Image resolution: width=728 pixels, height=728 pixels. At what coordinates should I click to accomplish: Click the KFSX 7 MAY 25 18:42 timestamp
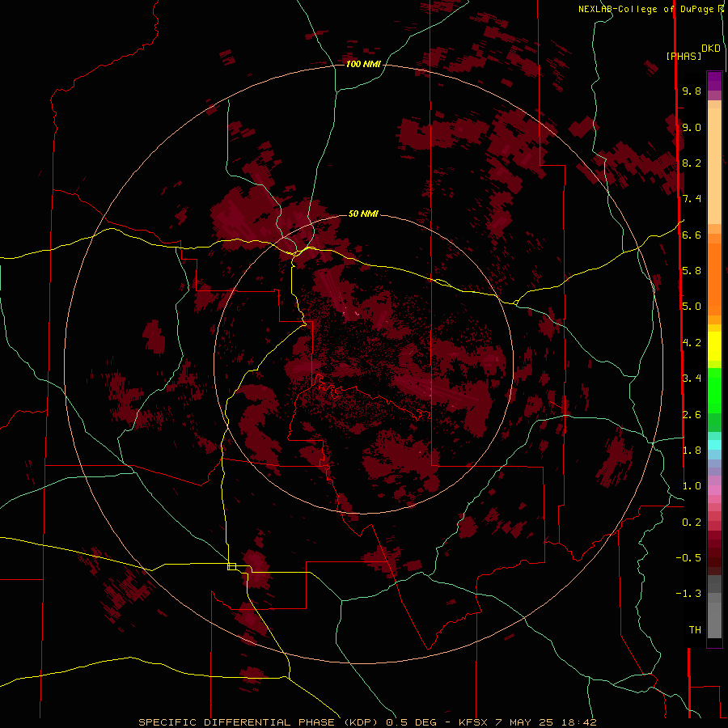[527, 722]
